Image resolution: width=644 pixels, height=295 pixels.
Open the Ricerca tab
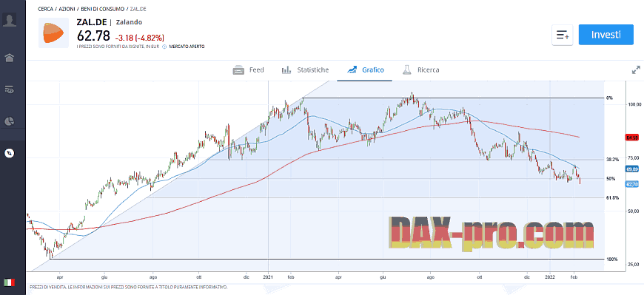click(x=420, y=69)
